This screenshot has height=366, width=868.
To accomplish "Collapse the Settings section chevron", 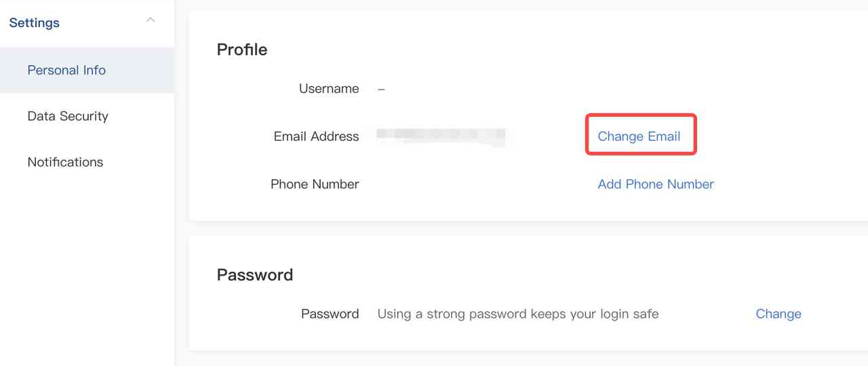I will pyautogui.click(x=151, y=20).
